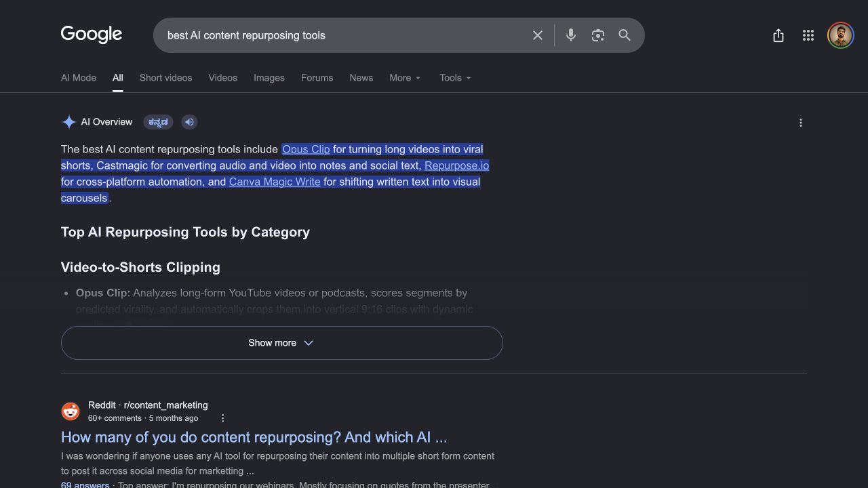Open the Google apps grid

808,35
